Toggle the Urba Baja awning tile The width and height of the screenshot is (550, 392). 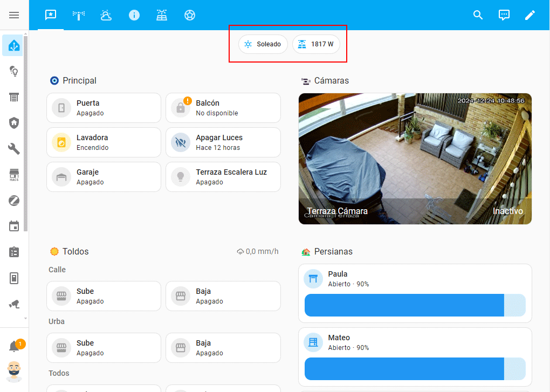pos(223,348)
